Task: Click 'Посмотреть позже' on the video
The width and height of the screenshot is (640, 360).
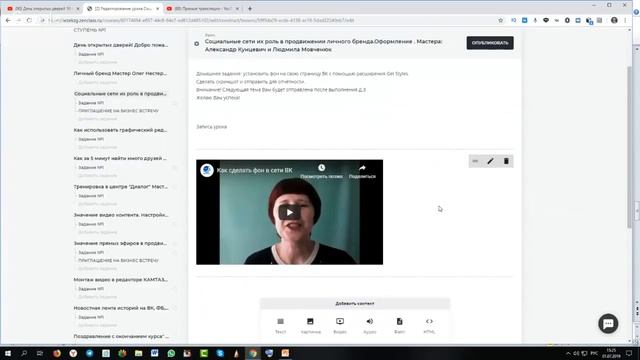Action: coord(321,171)
